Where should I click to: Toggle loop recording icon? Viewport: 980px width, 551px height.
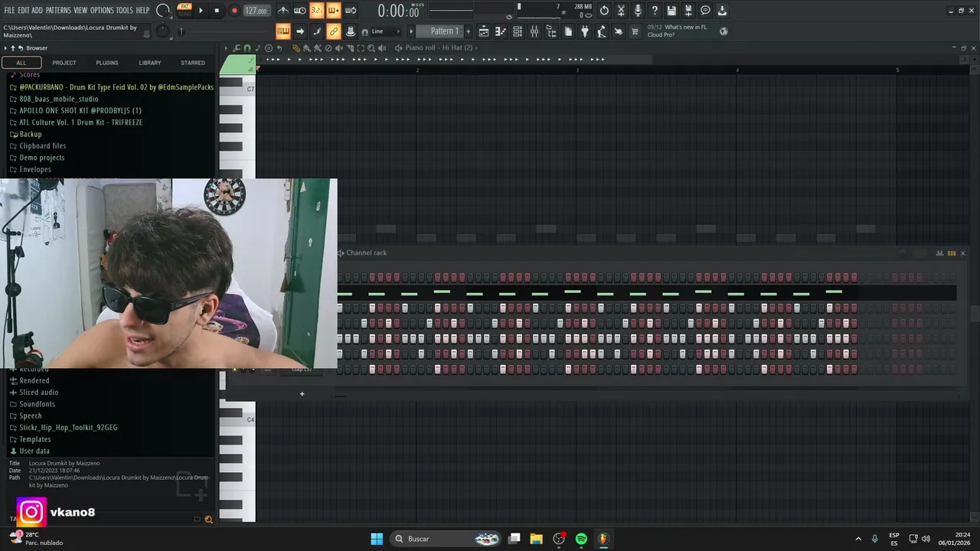[350, 11]
